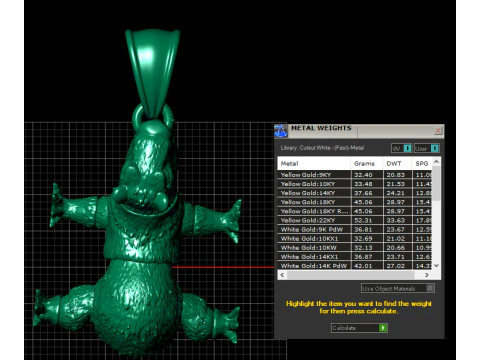Click the 32.69 grams value
480x360 pixels.
[x=363, y=238]
